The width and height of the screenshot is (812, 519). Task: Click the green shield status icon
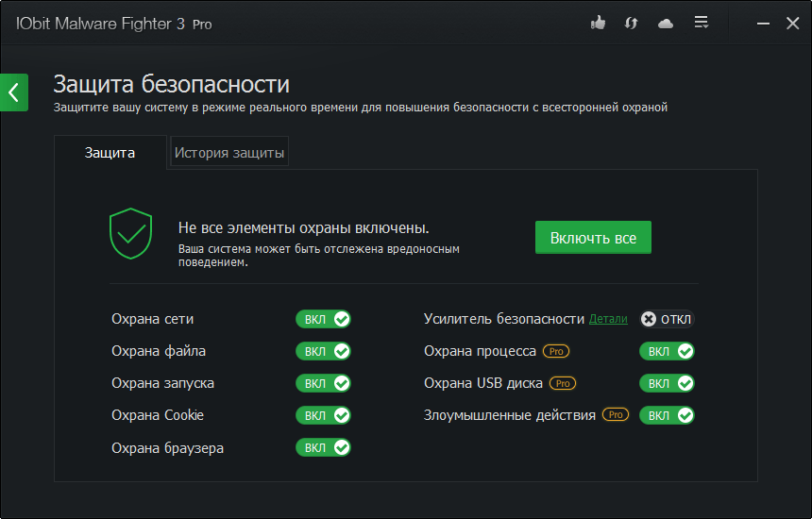(x=130, y=234)
